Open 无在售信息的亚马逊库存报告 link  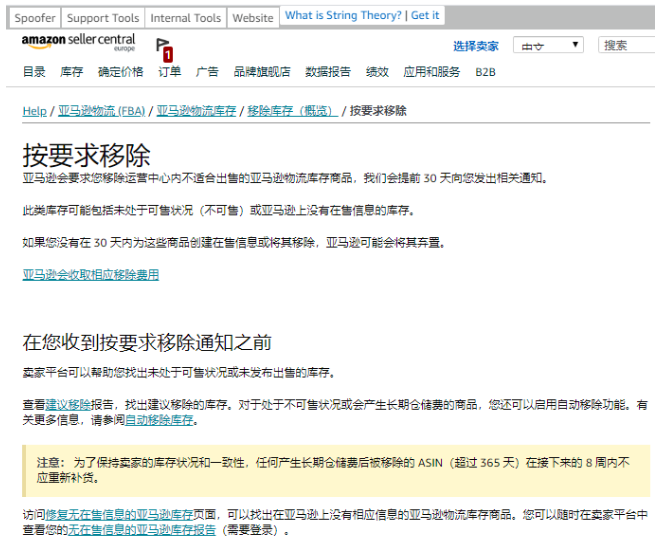(142, 530)
